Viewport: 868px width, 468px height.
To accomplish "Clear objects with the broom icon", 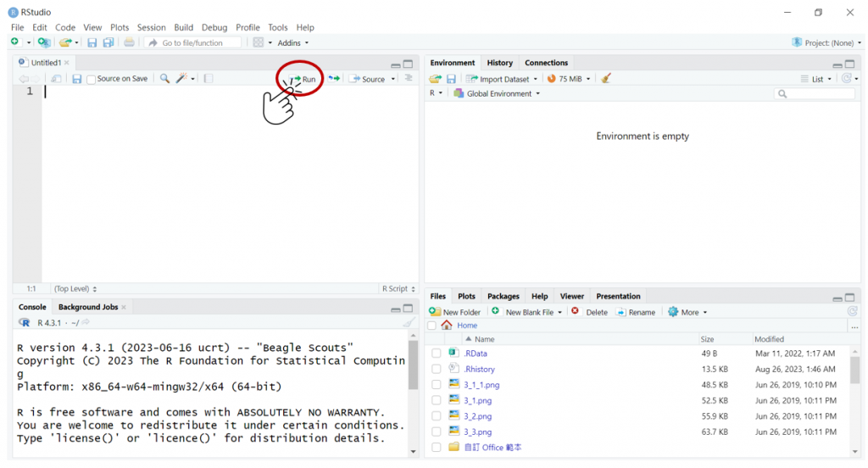I will [606, 79].
